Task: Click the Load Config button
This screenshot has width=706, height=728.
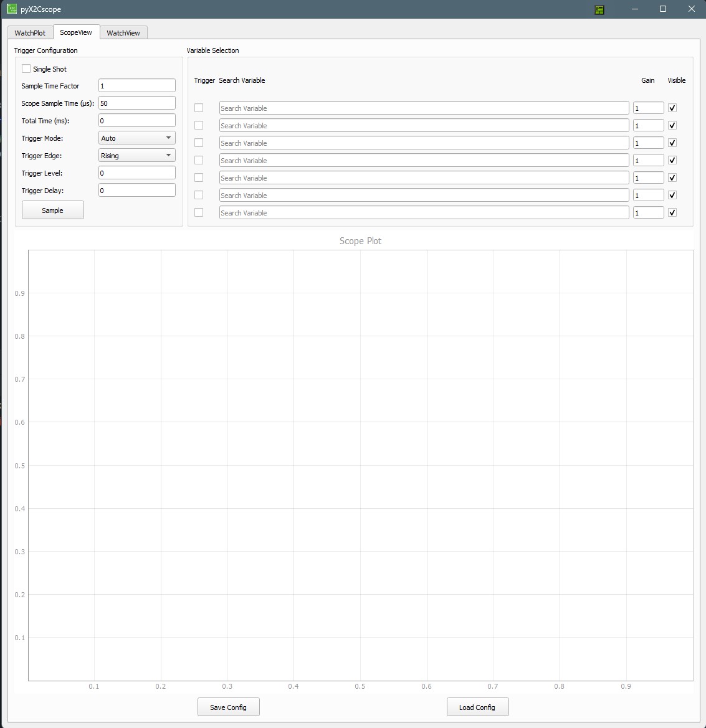Action: [477, 707]
